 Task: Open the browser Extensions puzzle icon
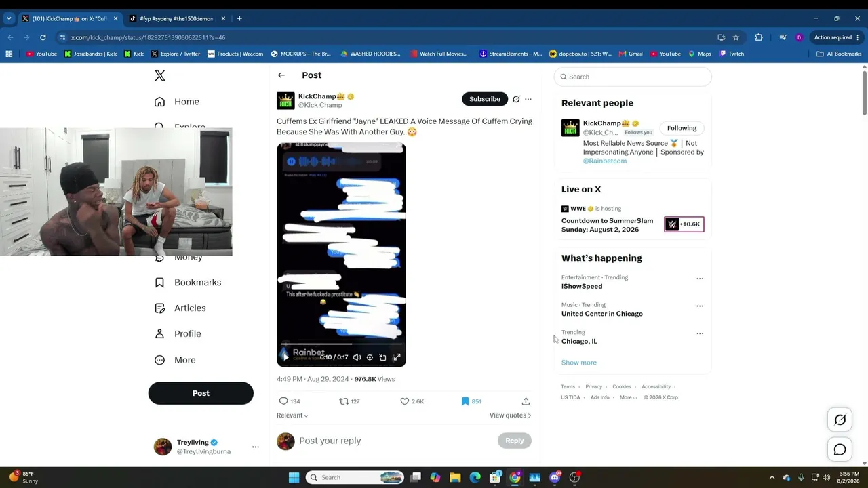[759, 37]
